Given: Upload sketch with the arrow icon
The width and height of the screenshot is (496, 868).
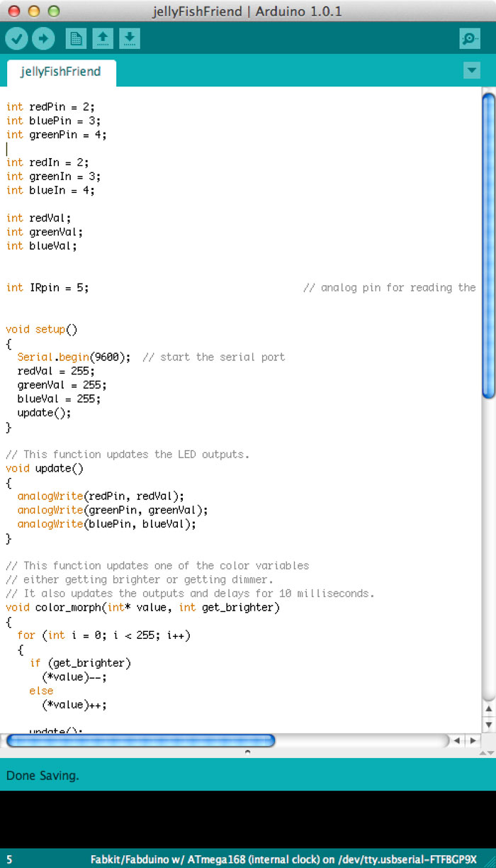Looking at the screenshot, I should click(x=43, y=38).
